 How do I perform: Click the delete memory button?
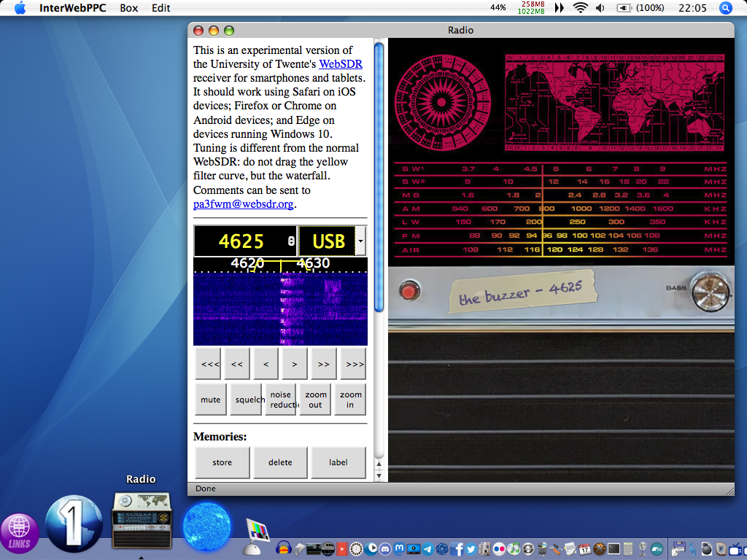click(x=280, y=462)
